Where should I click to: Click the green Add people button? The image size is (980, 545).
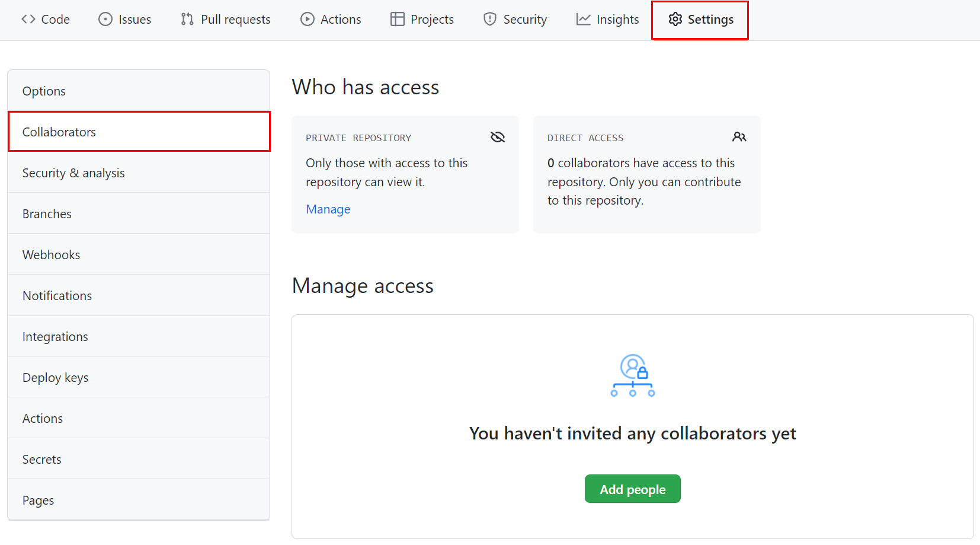633,489
